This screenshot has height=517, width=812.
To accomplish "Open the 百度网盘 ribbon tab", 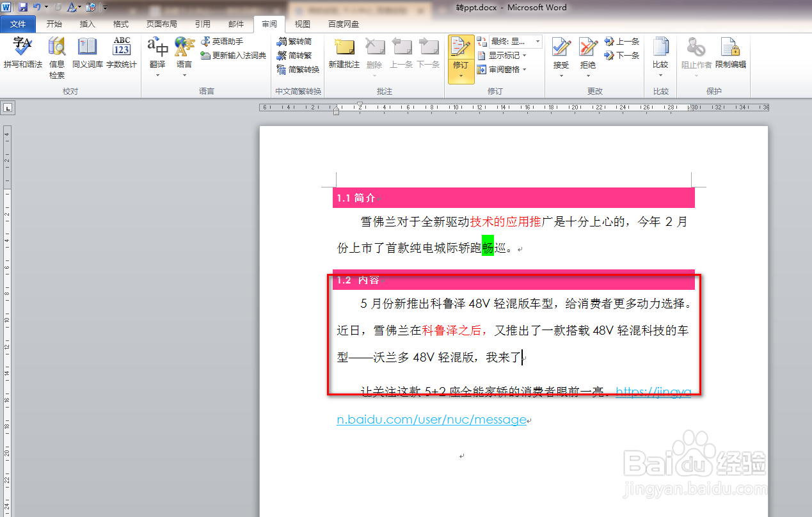I will coord(343,24).
